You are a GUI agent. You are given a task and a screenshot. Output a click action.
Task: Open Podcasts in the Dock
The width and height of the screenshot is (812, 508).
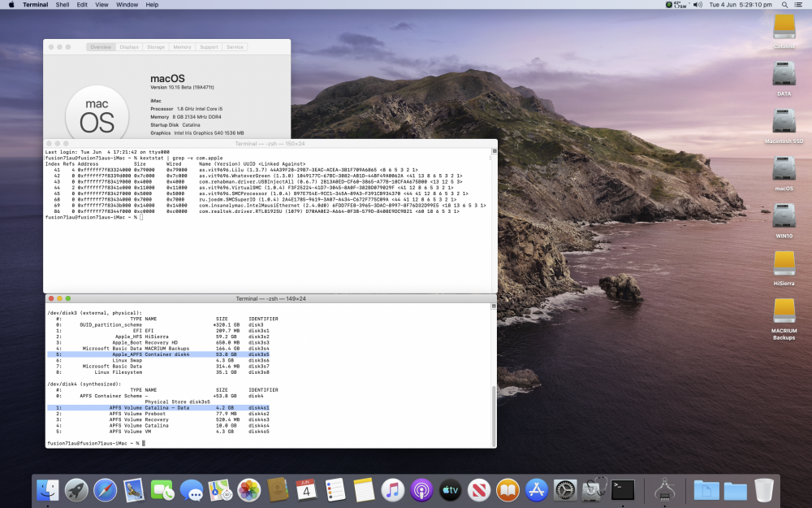point(421,490)
